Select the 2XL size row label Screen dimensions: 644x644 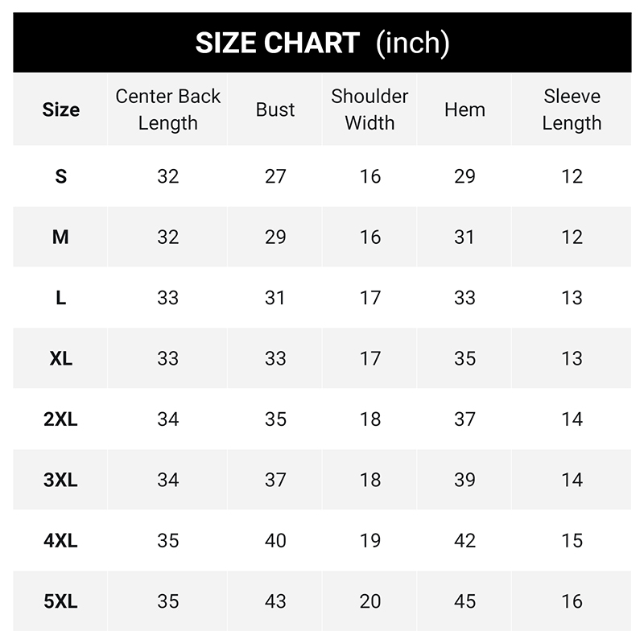click(x=61, y=419)
